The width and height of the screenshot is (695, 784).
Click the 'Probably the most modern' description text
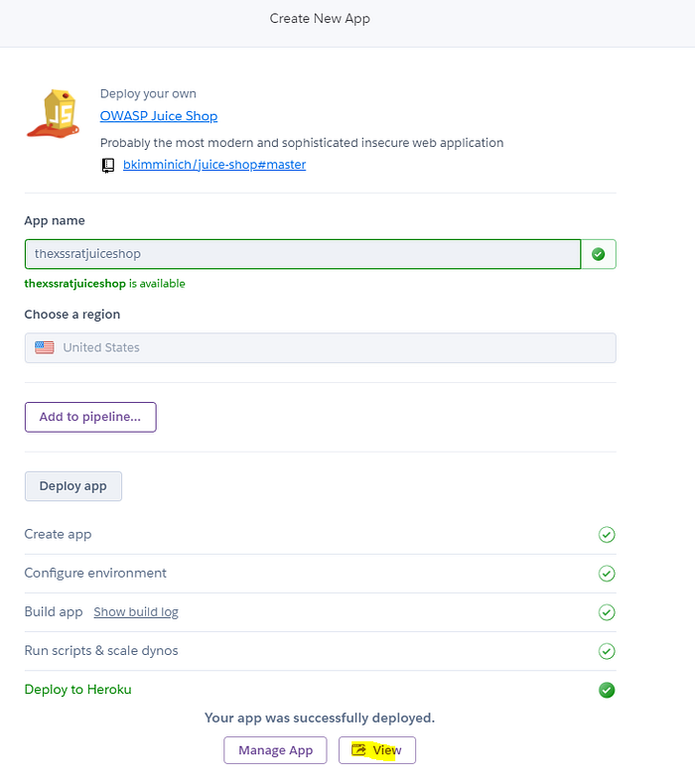point(302,143)
